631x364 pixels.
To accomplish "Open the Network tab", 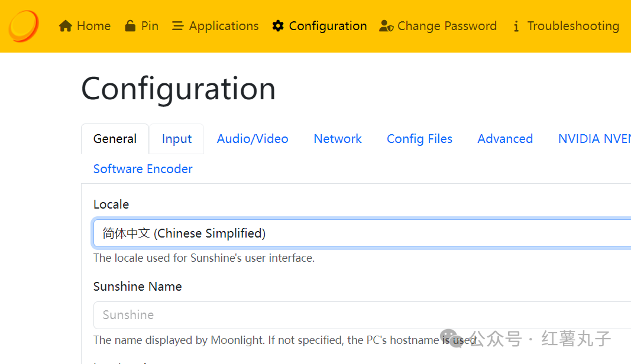I will click(338, 139).
